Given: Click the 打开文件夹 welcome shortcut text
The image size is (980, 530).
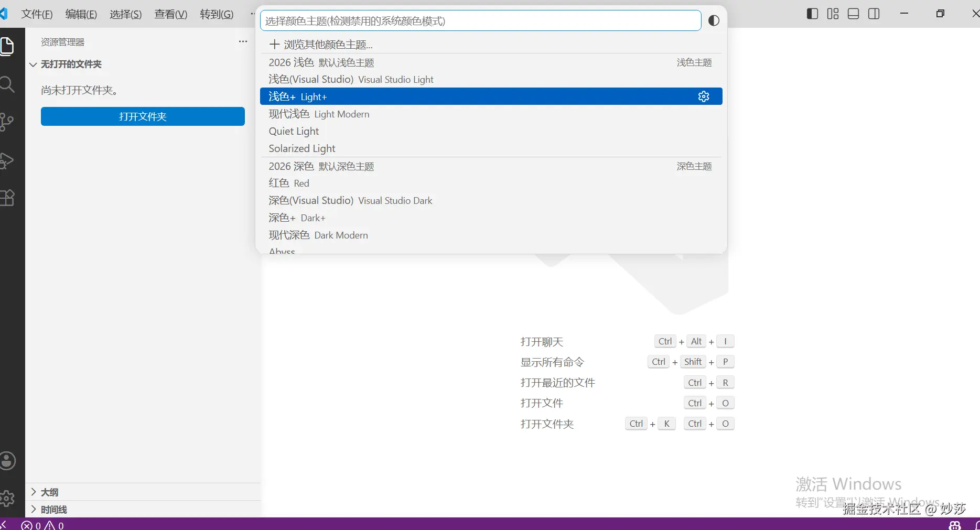Looking at the screenshot, I should pyautogui.click(x=547, y=424).
